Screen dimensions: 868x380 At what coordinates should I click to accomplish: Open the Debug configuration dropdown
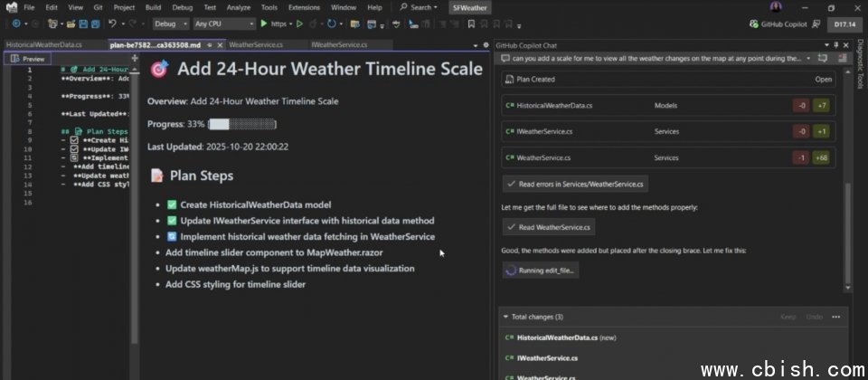[169, 24]
